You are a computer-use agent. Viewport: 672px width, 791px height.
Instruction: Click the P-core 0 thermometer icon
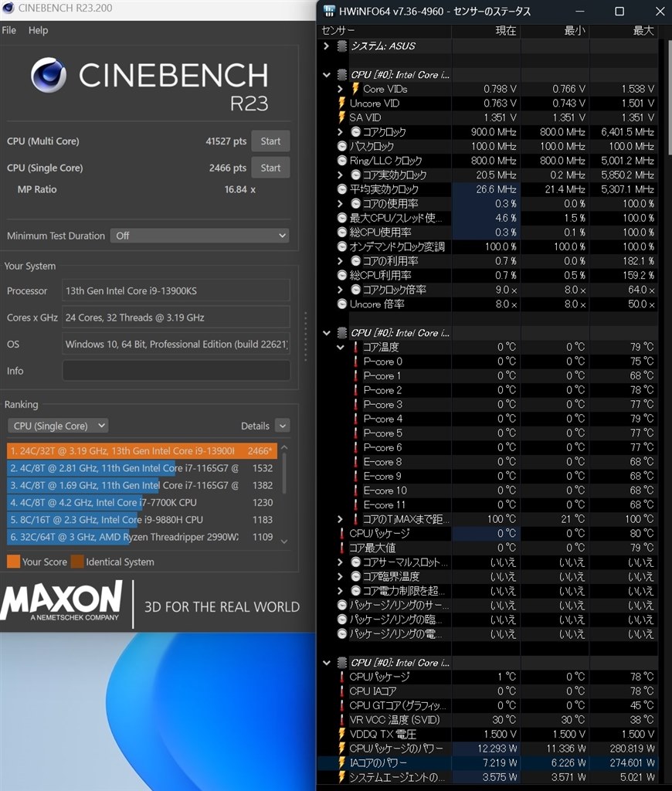click(355, 362)
